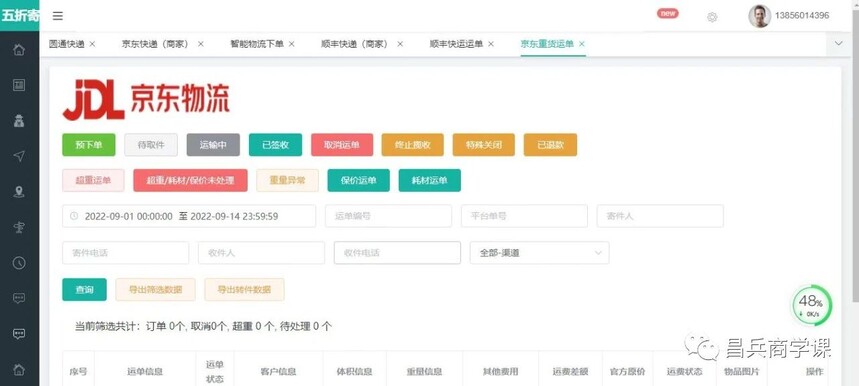Open the person avatar sidebar icon
859x386 pixels.
pyautogui.click(x=19, y=121)
